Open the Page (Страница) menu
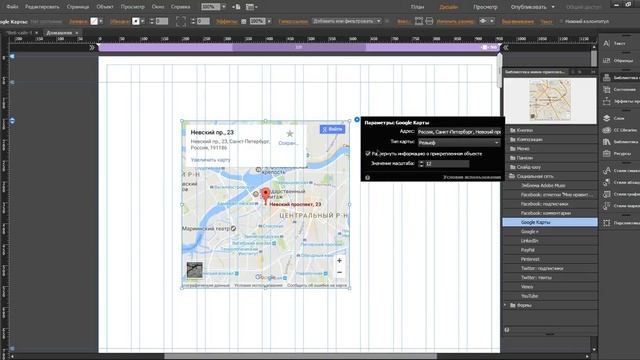 (x=78, y=7)
